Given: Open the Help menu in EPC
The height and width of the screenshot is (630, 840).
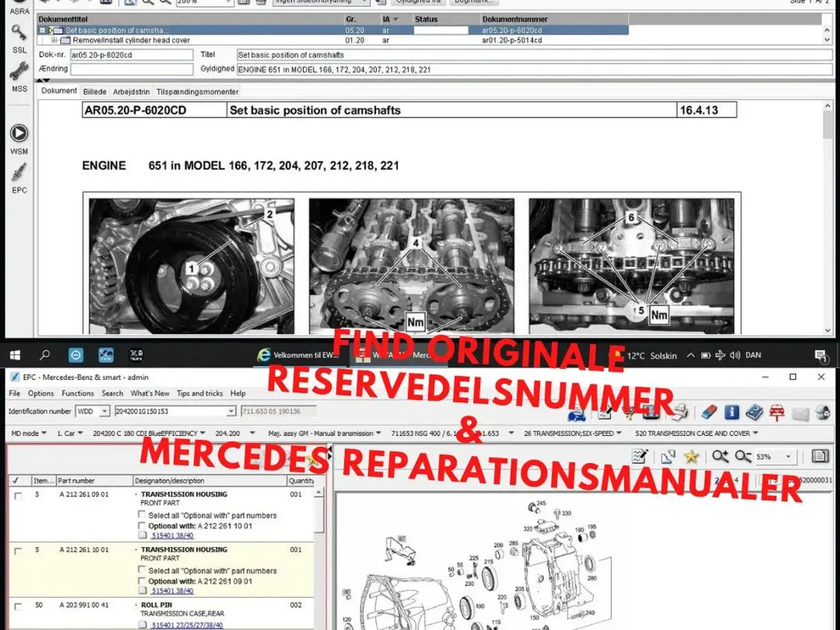Looking at the screenshot, I should [x=238, y=393].
